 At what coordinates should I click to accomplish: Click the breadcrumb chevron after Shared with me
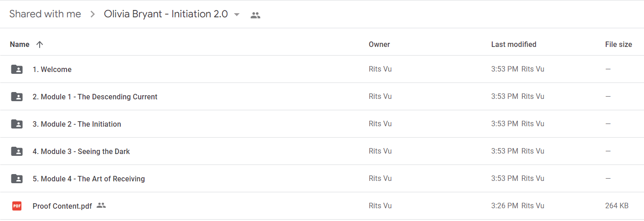pos(93,14)
